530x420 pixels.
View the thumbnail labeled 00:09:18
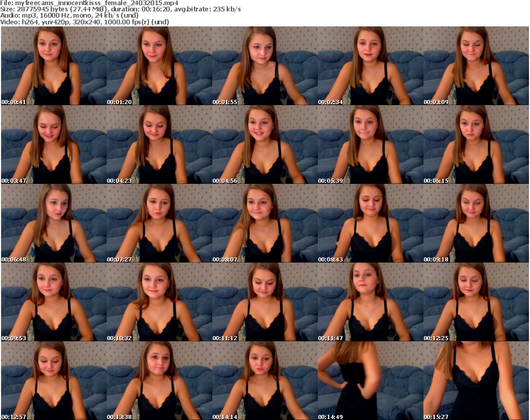[x=476, y=223]
